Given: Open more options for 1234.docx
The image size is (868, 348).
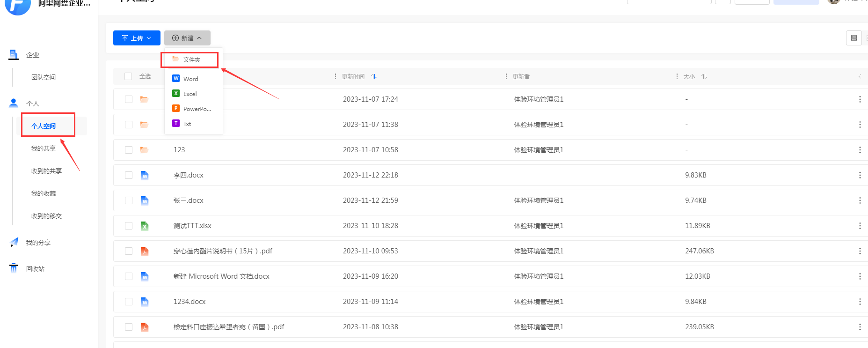Looking at the screenshot, I should point(860,302).
